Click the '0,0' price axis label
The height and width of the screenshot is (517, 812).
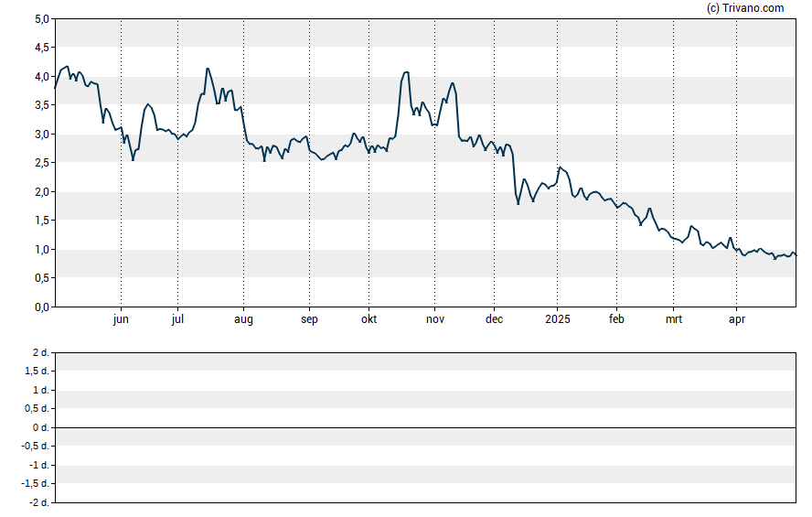42,307
